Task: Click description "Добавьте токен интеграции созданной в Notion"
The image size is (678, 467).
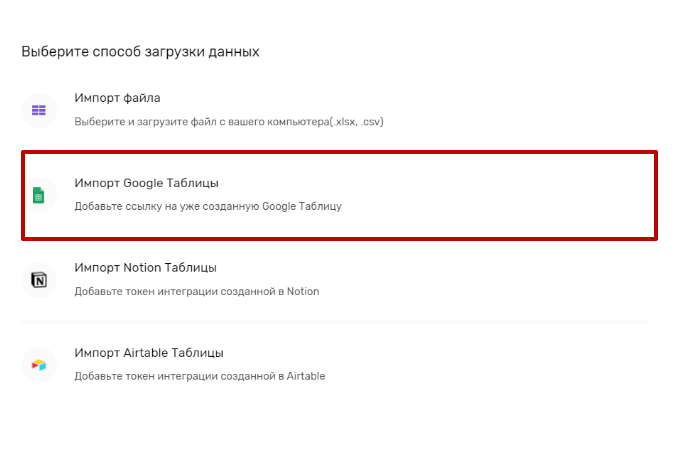Action: (x=197, y=291)
